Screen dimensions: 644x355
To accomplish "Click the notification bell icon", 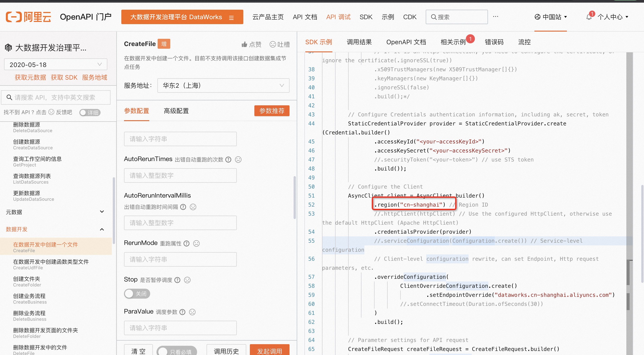I will pos(589,17).
